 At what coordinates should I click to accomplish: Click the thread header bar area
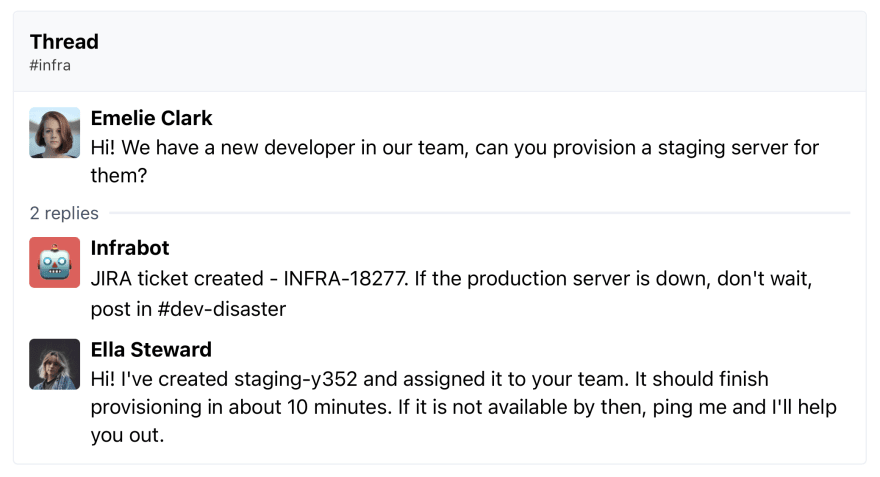(440, 52)
